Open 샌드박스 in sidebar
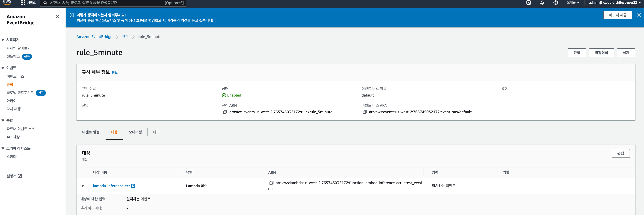 (13, 56)
